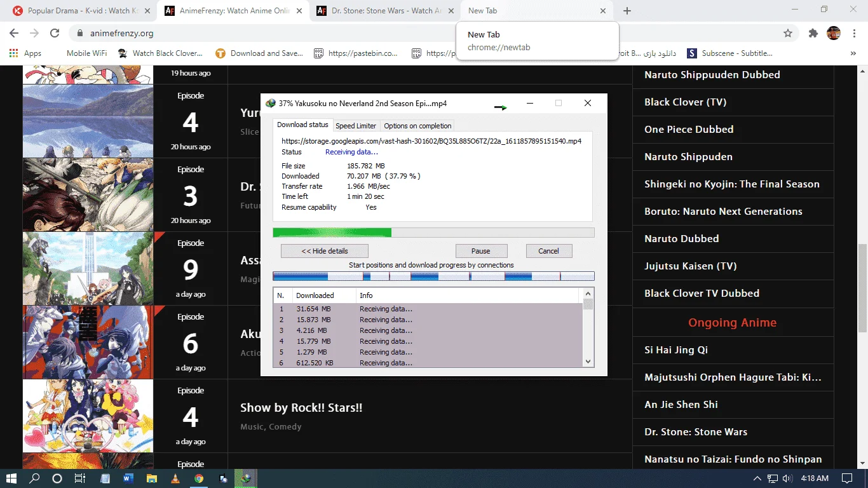Close the Dr. Stone: Stone Wars tab
868x488 pixels.
tap(451, 11)
